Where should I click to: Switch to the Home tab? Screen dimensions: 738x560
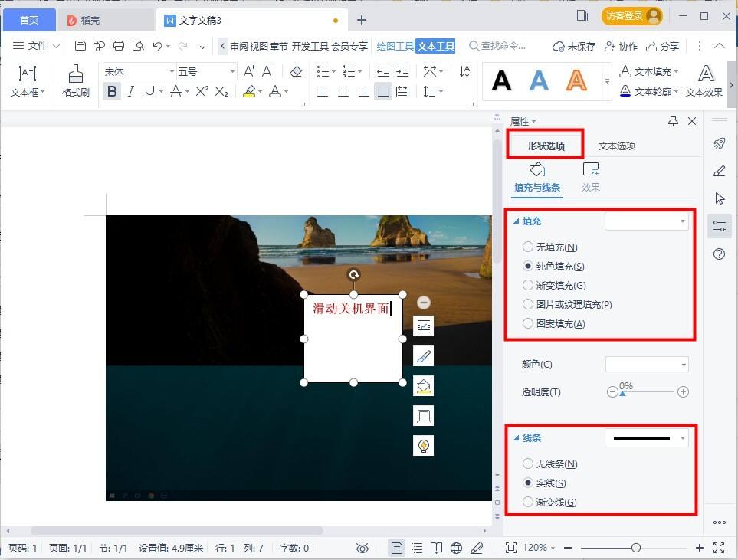[x=29, y=20]
